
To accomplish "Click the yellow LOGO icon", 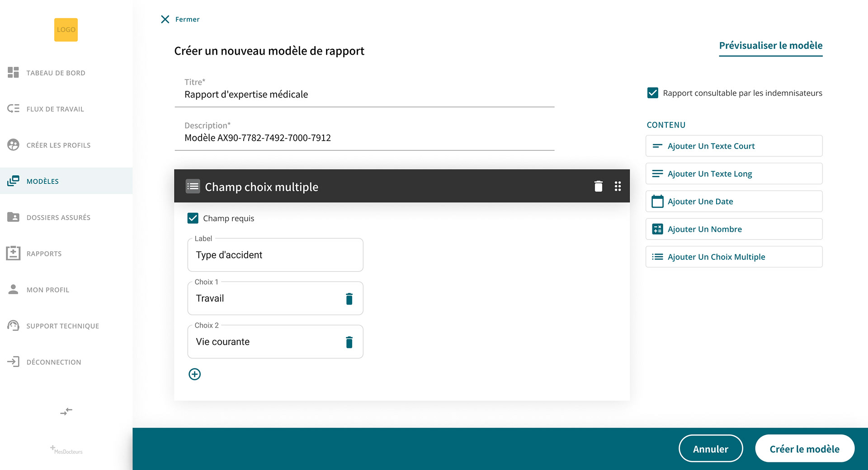I will 66,30.
